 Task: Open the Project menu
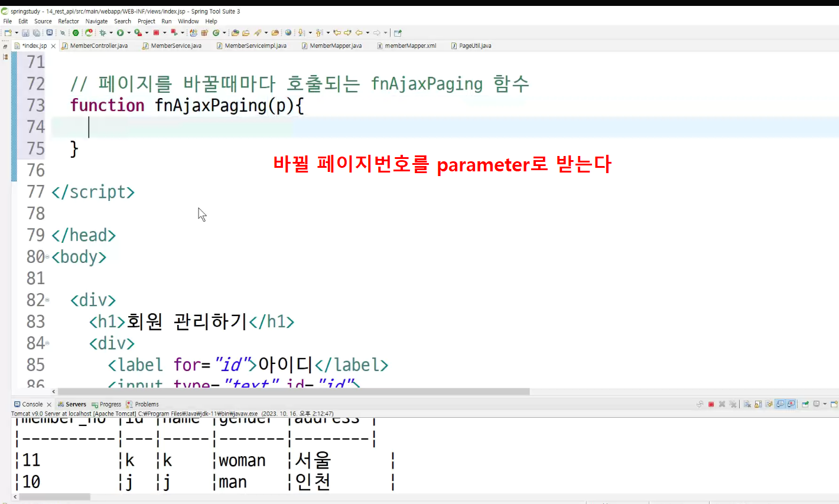(x=147, y=21)
